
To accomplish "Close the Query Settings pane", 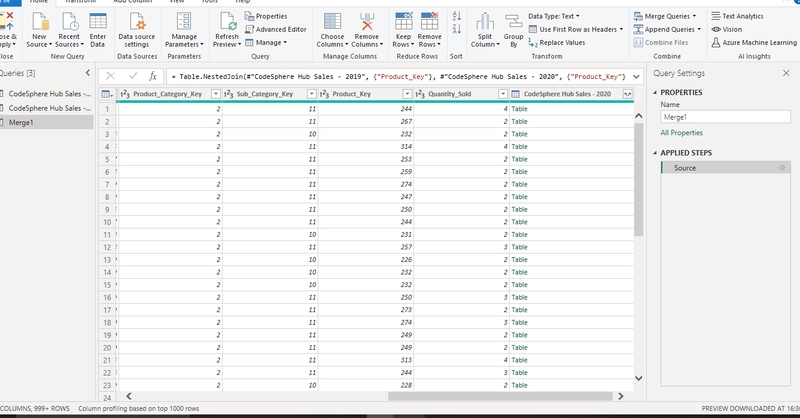I will [x=786, y=73].
